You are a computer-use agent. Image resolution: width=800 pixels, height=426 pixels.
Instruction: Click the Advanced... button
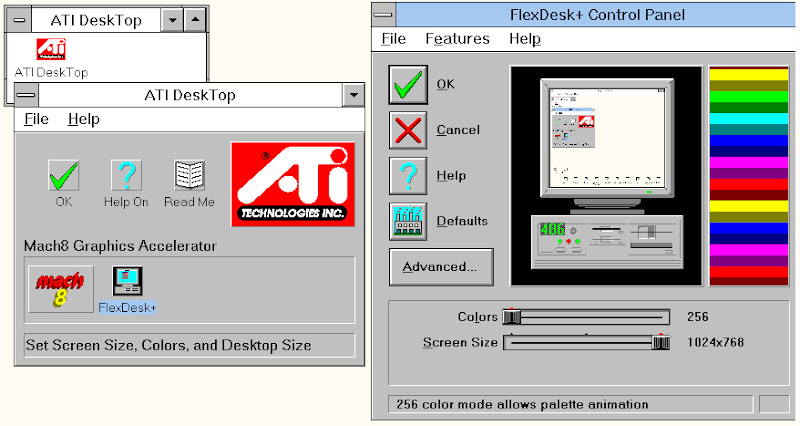pyautogui.click(x=441, y=267)
